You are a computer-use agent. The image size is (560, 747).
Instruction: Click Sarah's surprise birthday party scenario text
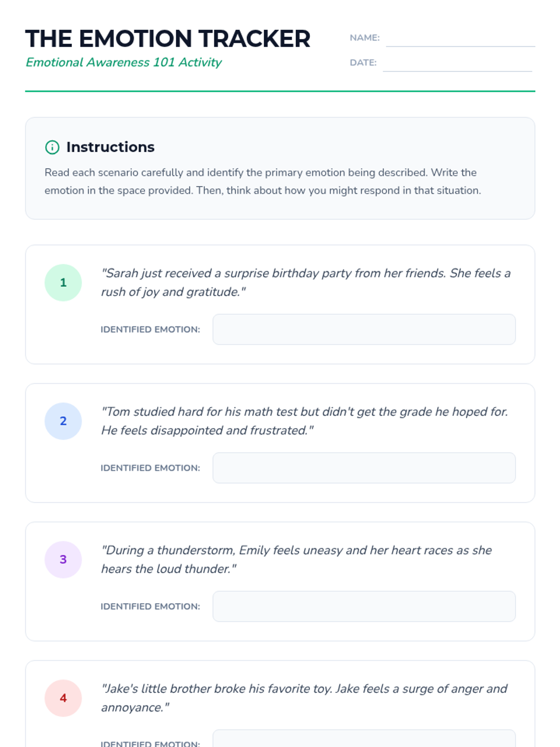click(x=306, y=282)
